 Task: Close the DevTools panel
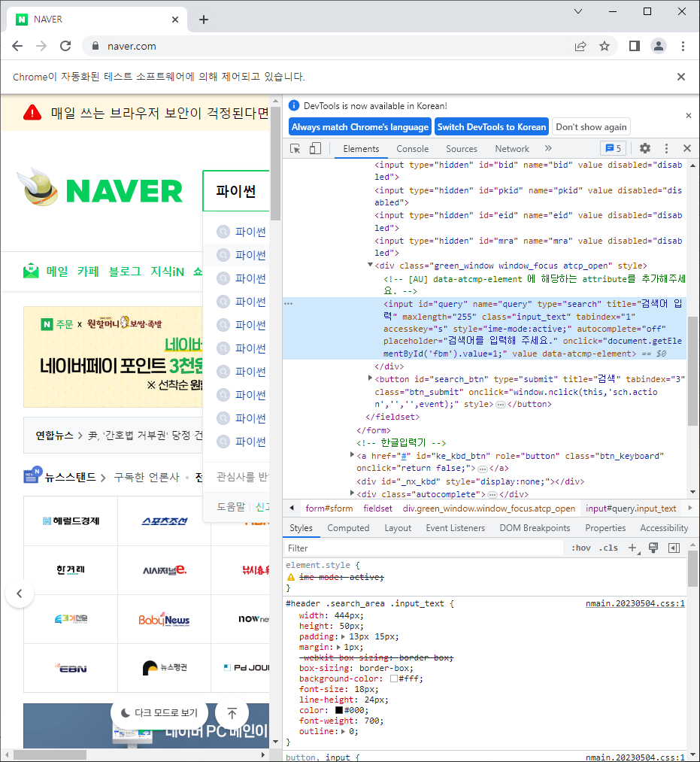687,148
